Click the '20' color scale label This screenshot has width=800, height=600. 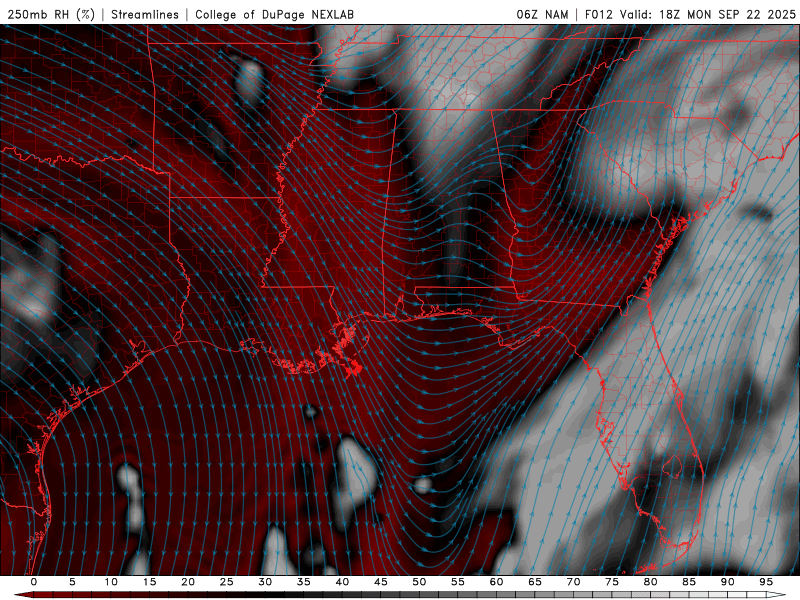(188, 582)
